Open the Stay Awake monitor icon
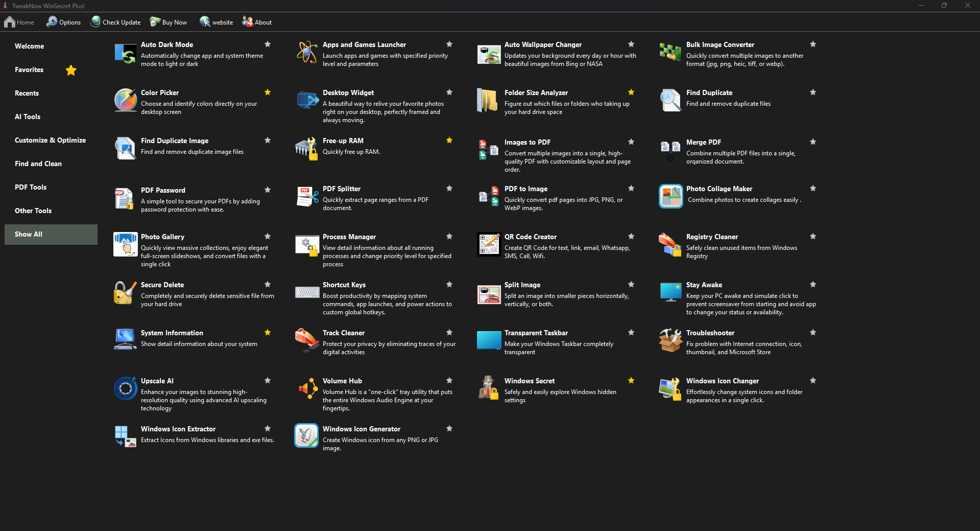Viewport: 980px width, 531px height. coord(671,292)
